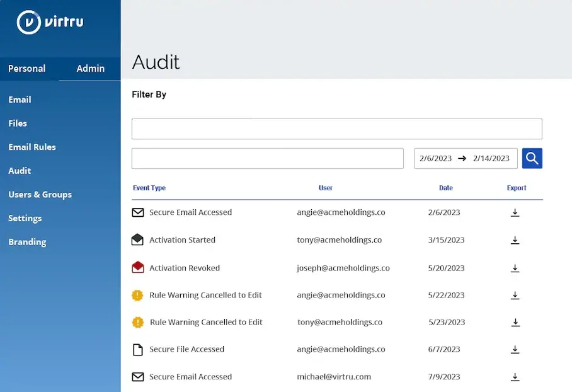572x392 pixels.
Task: Click envelope icon on angie's Secure Email Accessed row
Action: click(x=138, y=212)
